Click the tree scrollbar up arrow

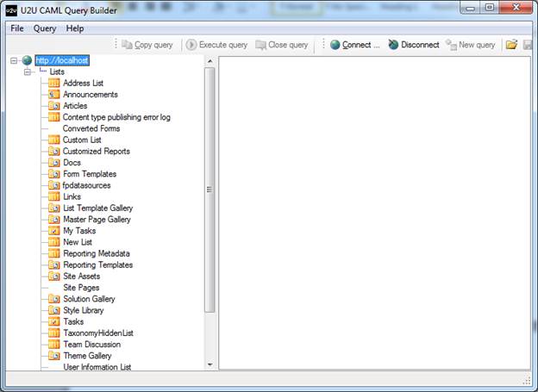210,61
